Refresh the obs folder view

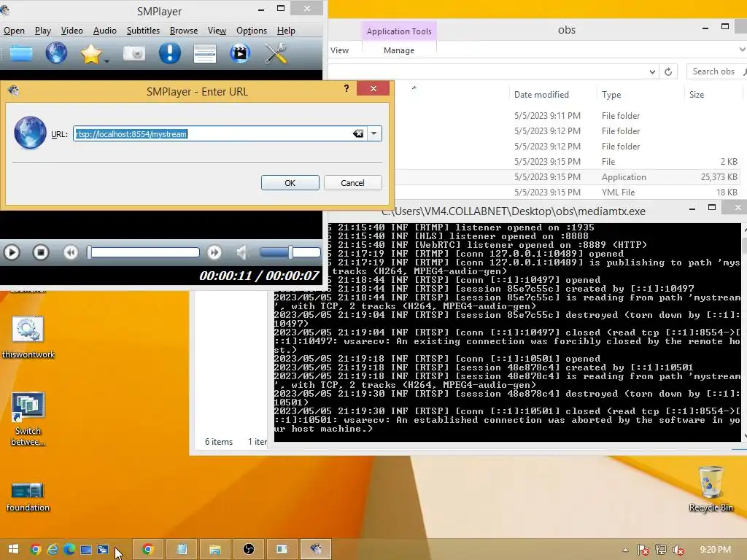pos(668,71)
